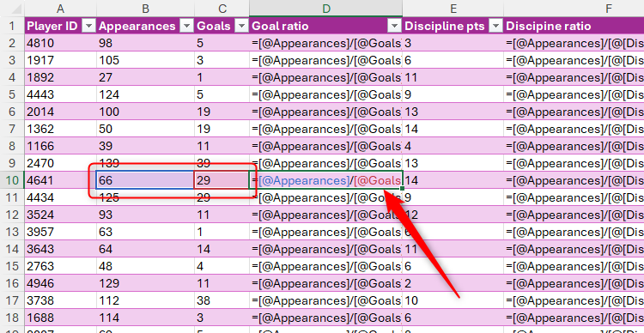The image size is (644, 333).
Task: Select Appearances cell 129
Action: click(145, 283)
